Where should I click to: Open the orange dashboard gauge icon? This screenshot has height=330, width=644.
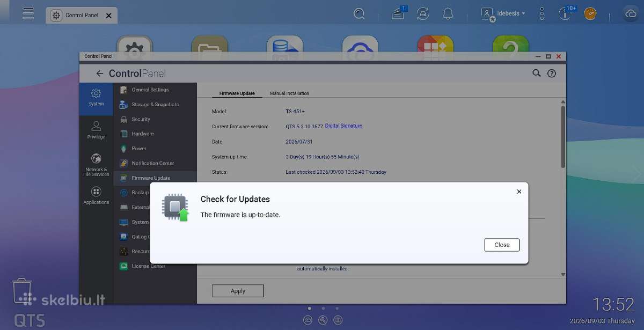tap(590, 13)
